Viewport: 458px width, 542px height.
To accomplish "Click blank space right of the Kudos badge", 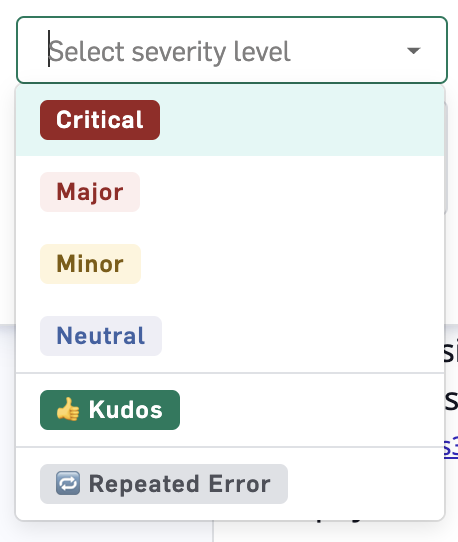I will [311, 410].
